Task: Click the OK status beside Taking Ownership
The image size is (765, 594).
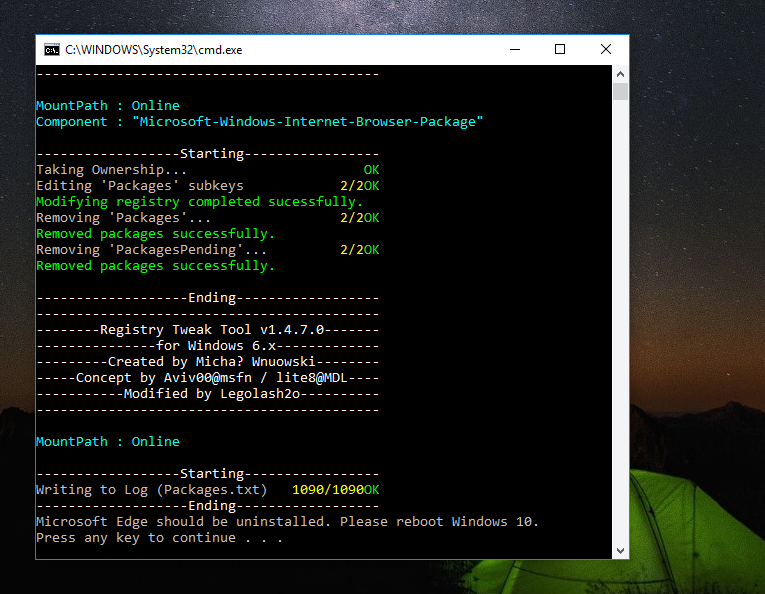Action: [x=371, y=170]
